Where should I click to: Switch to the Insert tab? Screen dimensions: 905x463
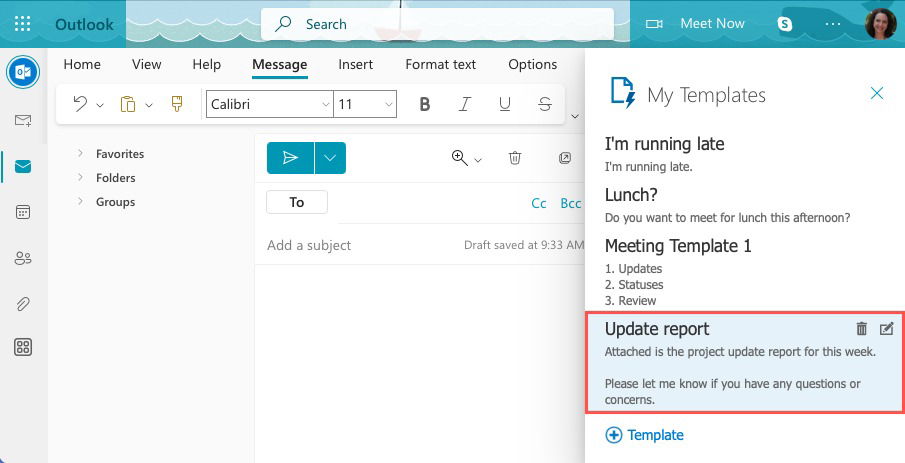pos(356,64)
